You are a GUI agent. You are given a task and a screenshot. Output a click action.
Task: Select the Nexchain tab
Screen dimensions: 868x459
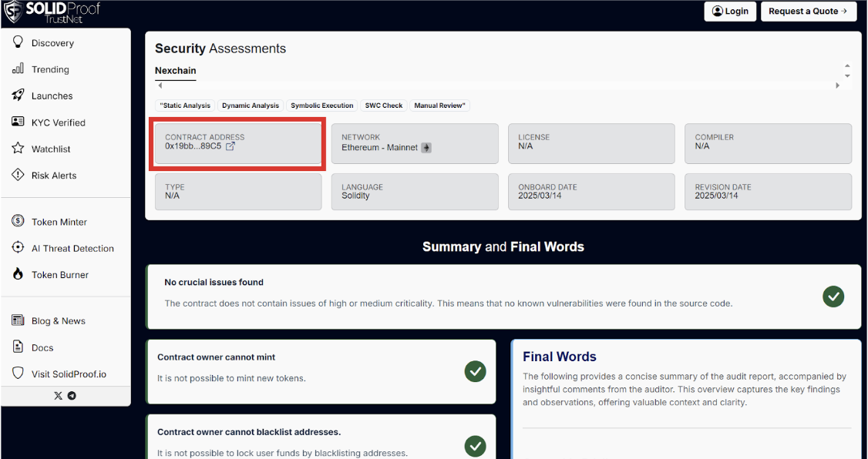pos(175,71)
